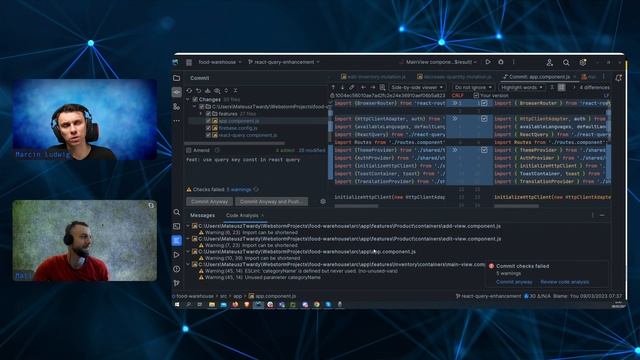Open the Problems tool window icon
This screenshot has width=640, height=360.
[x=177, y=269]
